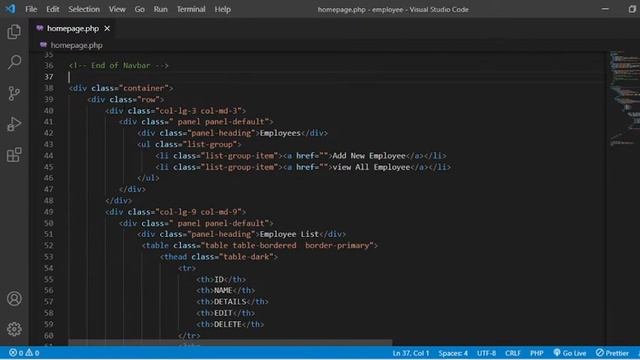The image size is (640, 360).
Task: Click the 'End of Navbar' comment text
Action: tap(120, 65)
